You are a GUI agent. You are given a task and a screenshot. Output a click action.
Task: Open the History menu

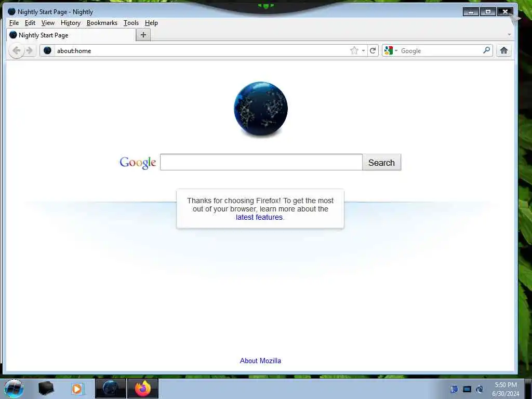coord(71,23)
